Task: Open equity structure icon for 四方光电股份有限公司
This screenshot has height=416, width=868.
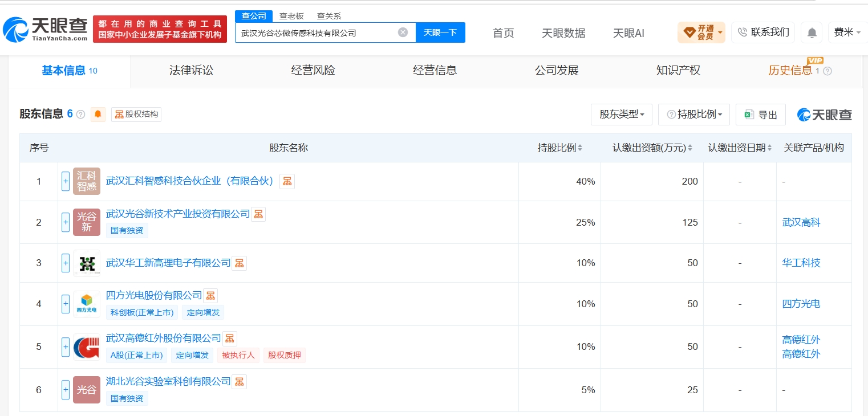Action: pos(210,296)
